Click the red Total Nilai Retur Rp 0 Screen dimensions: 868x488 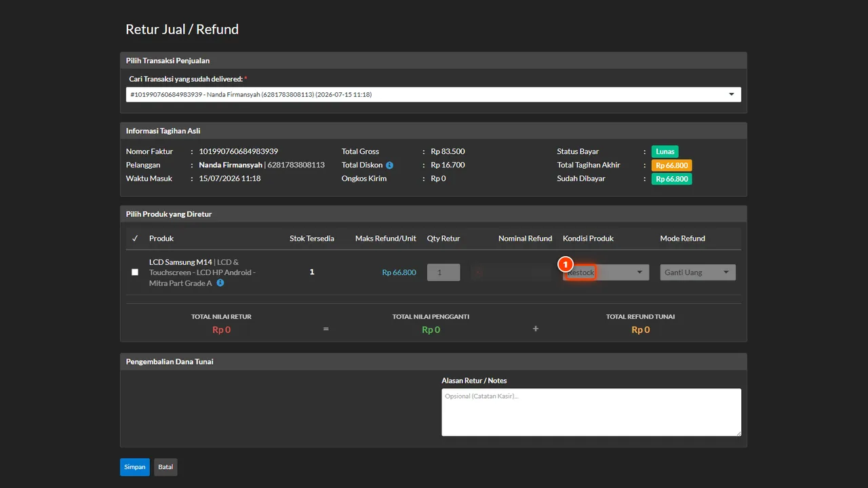tap(221, 330)
